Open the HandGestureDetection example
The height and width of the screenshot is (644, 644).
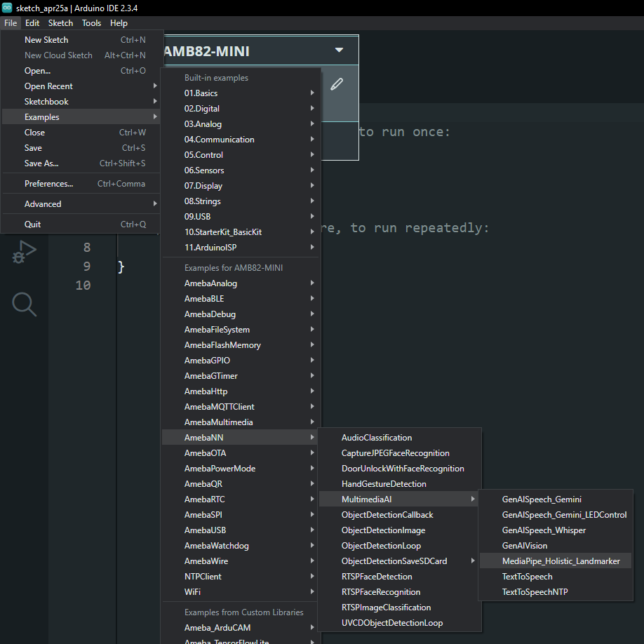(x=398, y=484)
